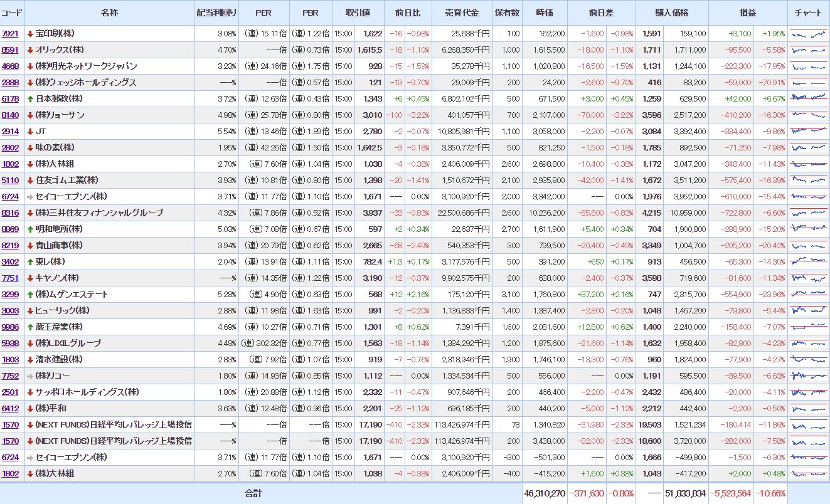Click the green up arrow beside 東レ(株)
Image resolution: width=830 pixels, height=504 pixels.
click(x=29, y=262)
